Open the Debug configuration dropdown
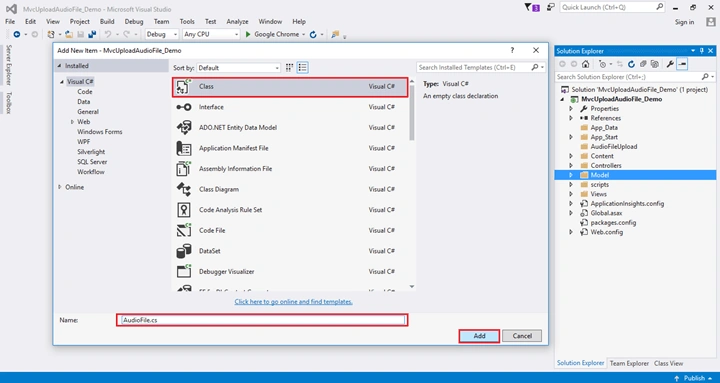 coord(162,34)
